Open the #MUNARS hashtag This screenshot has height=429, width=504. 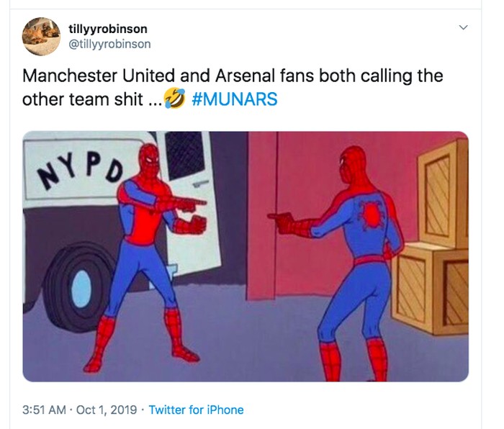click(235, 99)
